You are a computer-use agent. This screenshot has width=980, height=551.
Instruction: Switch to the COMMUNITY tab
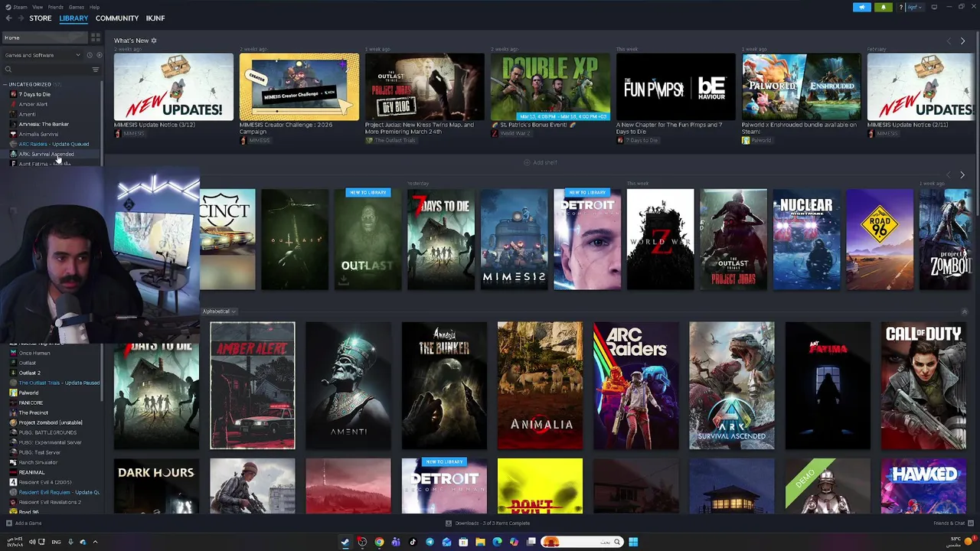(x=117, y=18)
